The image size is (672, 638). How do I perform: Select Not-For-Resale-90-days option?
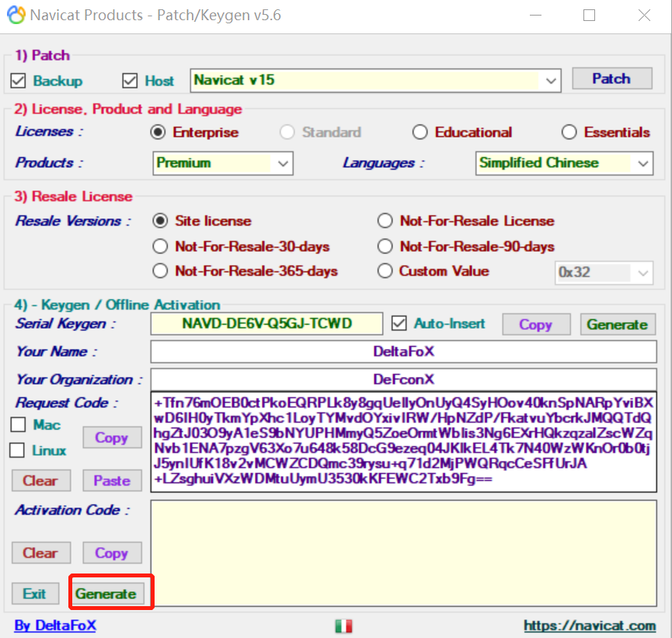(385, 246)
